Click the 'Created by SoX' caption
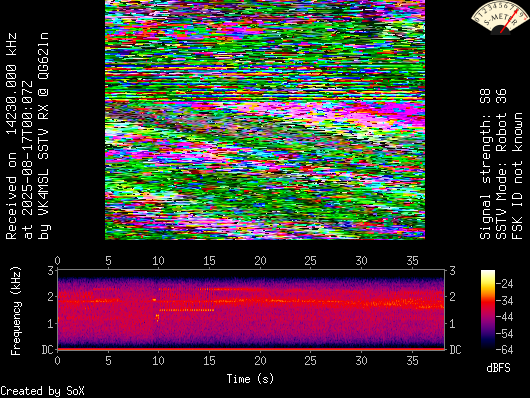 [42, 391]
